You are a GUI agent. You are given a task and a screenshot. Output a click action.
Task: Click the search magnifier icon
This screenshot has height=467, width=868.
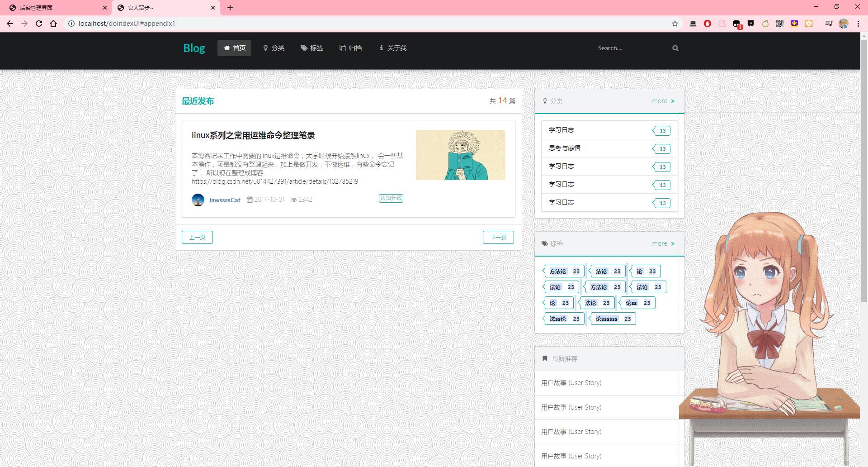[675, 48]
